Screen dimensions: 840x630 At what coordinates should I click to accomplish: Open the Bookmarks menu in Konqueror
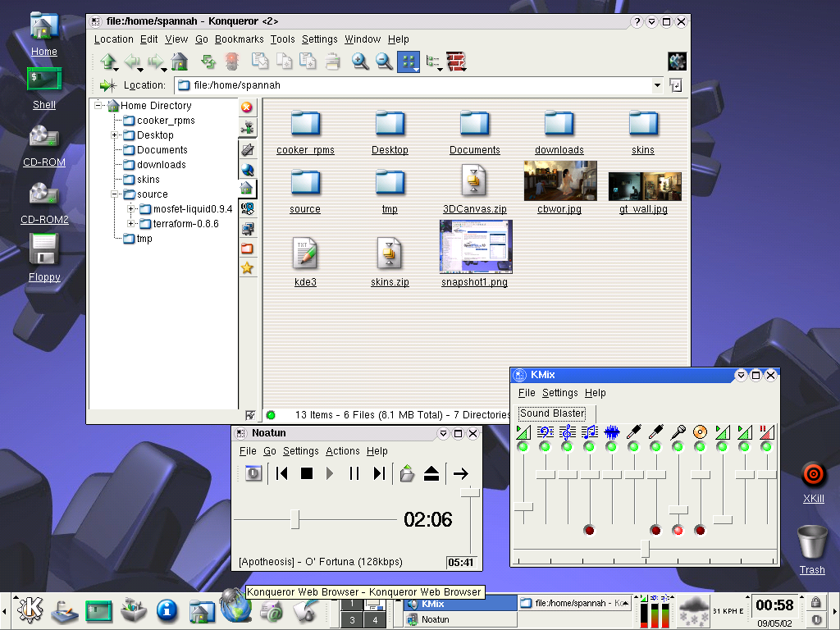coord(239,39)
